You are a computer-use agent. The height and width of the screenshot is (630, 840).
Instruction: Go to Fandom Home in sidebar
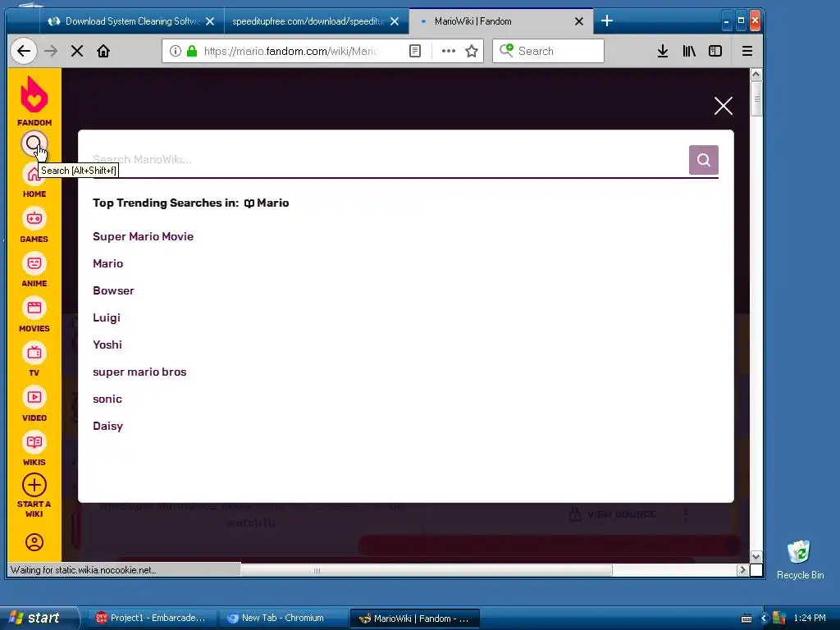[34, 175]
